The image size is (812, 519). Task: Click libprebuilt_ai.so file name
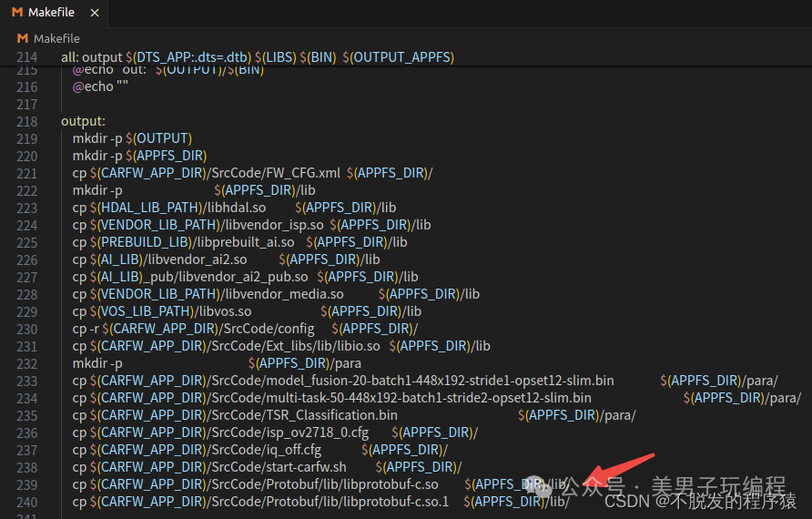coord(246,242)
